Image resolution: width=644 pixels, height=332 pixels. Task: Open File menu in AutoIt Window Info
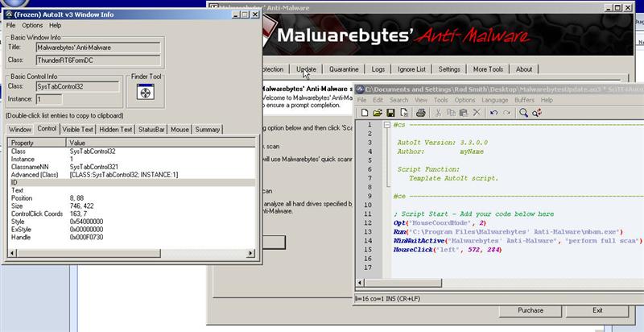(10, 26)
